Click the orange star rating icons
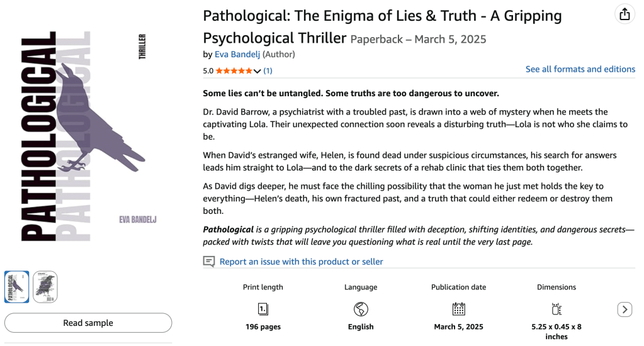Screen dimensions: 644x346 click(x=234, y=71)
